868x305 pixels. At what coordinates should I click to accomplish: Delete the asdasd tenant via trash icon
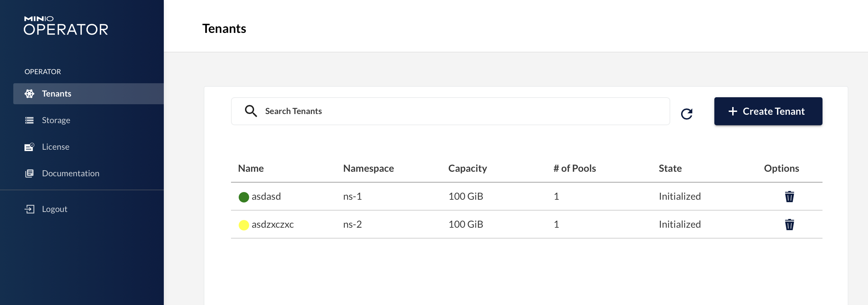pyautogui.click(x=789, y=197)
